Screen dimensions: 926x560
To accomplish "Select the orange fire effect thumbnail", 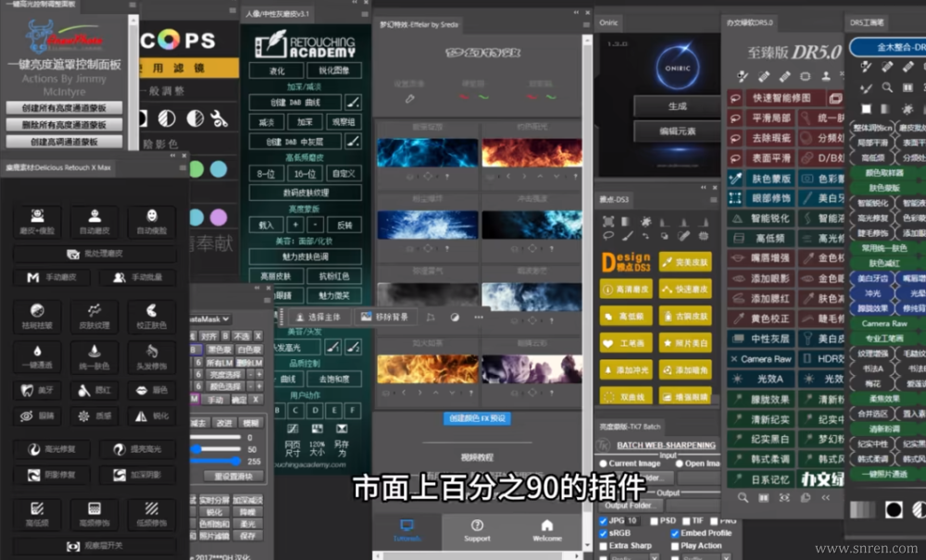I will tap(428, 369).
